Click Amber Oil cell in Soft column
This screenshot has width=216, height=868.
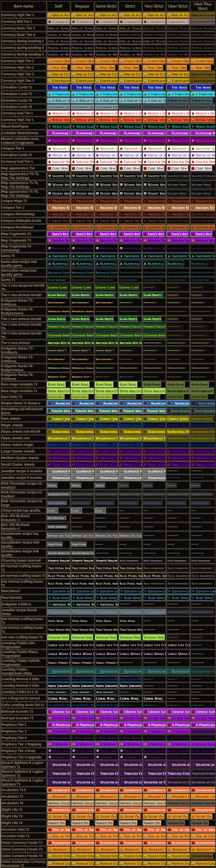(58, 823)
